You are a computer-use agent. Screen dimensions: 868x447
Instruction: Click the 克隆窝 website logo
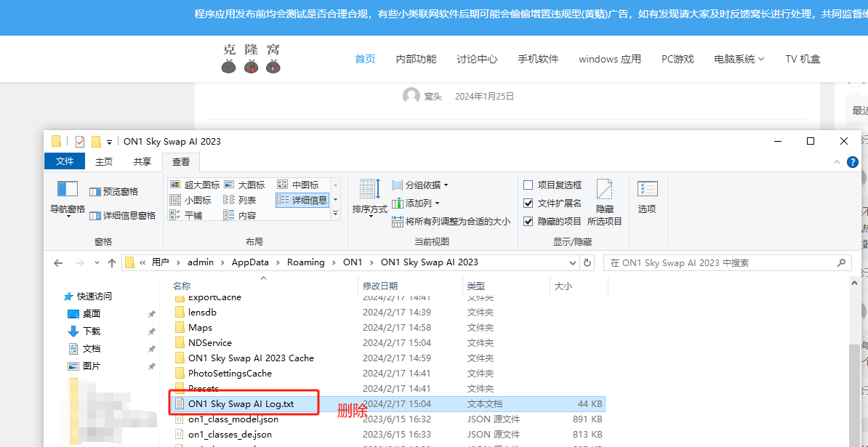coord(251,58)
